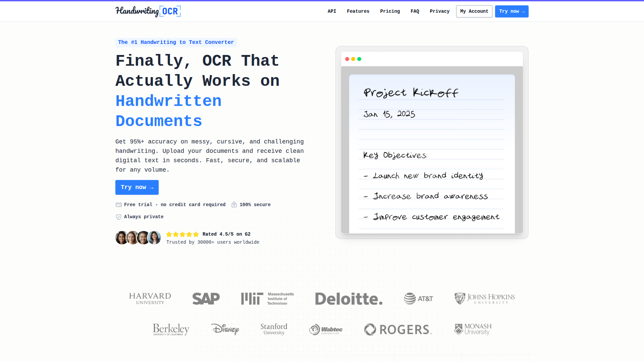Open the Privacy page link
This screenshot has width=644, height=362.
click(x=439, y=11)
